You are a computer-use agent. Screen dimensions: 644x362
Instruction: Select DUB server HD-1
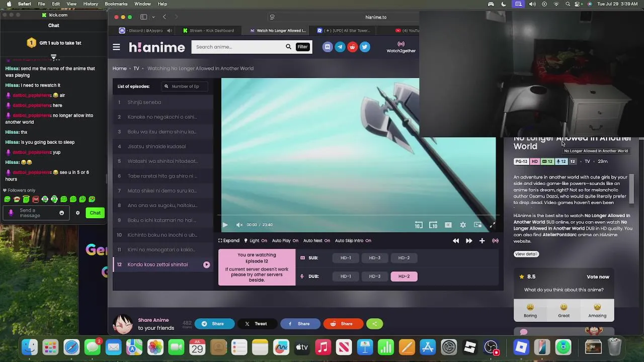(346, 276)
